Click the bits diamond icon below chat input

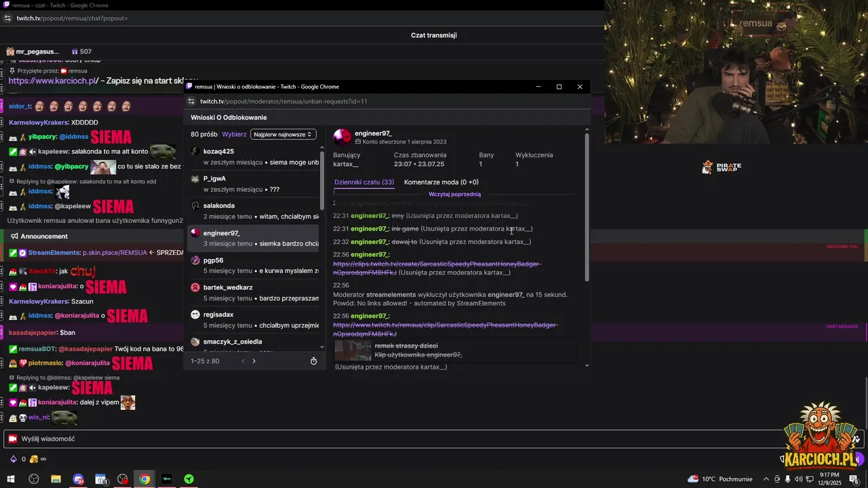coord(13,459)
